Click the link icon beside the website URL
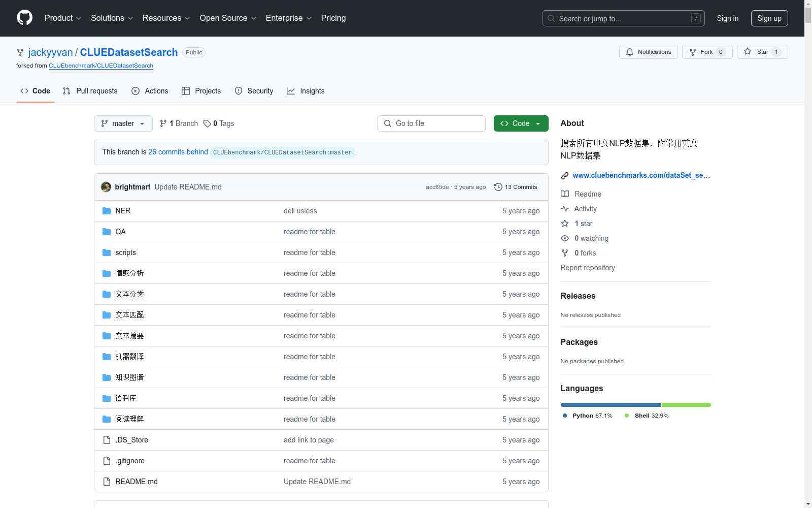The height and width of the screenshot is (508, 812). click(565, 176)
